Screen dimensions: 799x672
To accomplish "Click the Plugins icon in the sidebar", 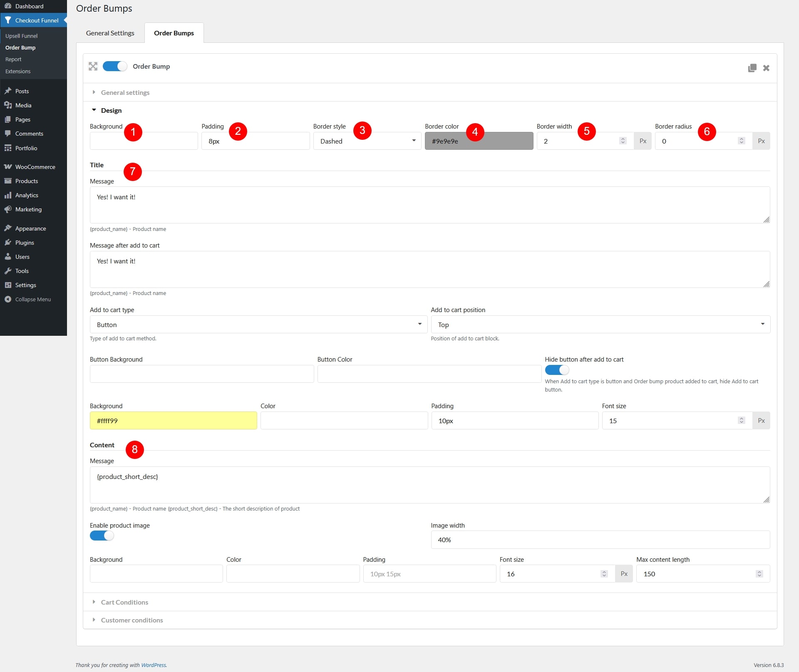I will [x=8, y=243].
